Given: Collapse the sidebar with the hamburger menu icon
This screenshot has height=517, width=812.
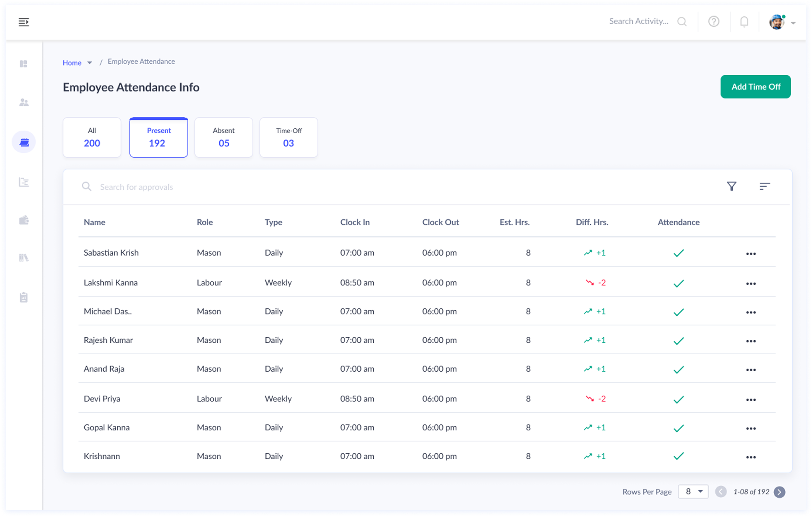Looking at the screenshot, I should click(24, 22).
